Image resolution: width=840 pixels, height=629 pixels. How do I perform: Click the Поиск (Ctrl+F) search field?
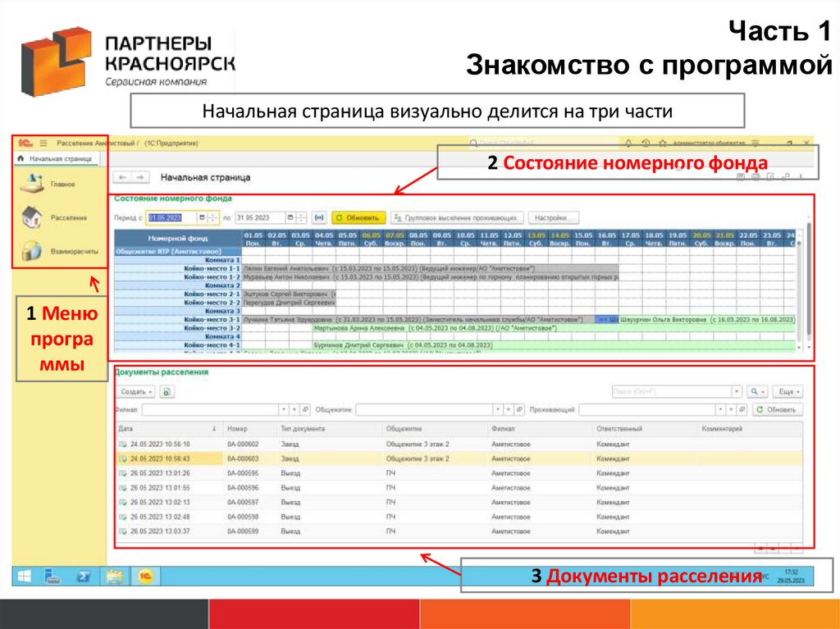click(673, 392)
